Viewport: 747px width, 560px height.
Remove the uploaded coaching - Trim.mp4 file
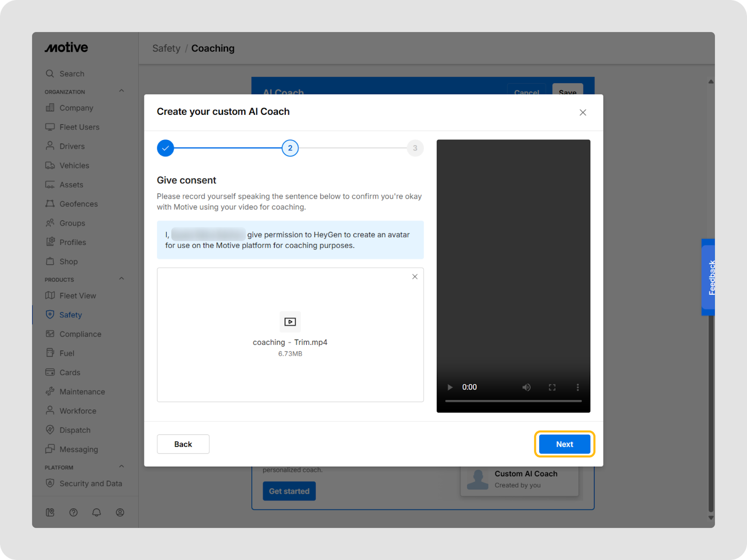click(x=415, y=277)
